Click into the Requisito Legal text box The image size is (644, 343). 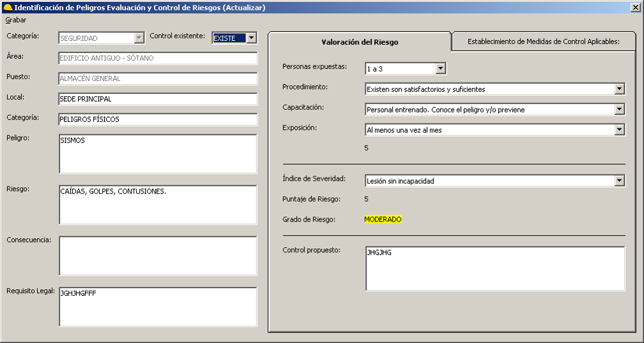157,307
